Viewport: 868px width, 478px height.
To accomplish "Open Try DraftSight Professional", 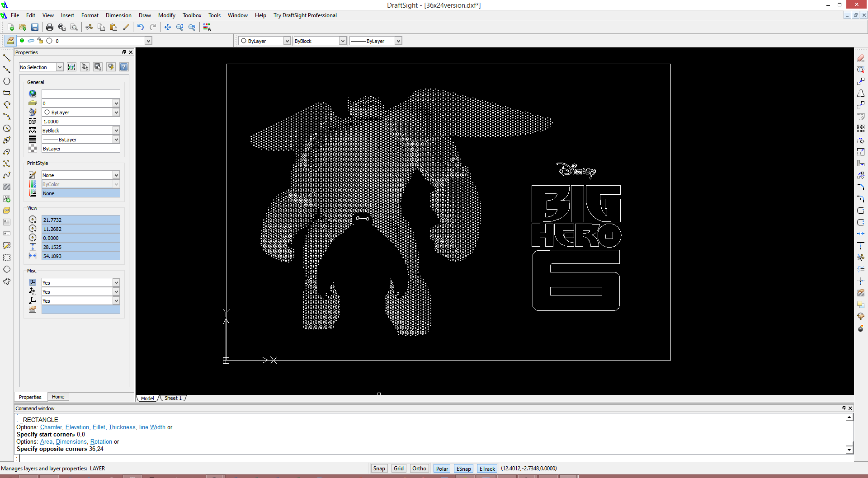I will pyautogui.click(x=305, y=15).
